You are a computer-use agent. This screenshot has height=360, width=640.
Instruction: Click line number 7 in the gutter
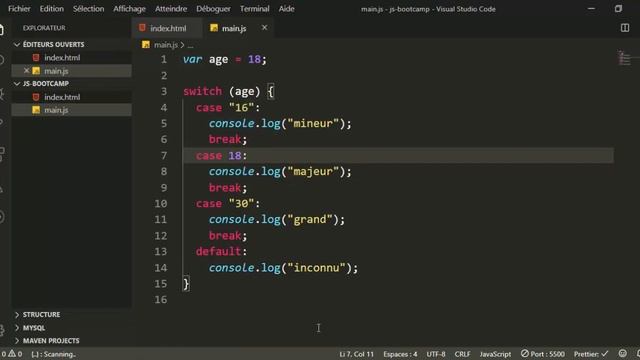(x=164, y=156)
